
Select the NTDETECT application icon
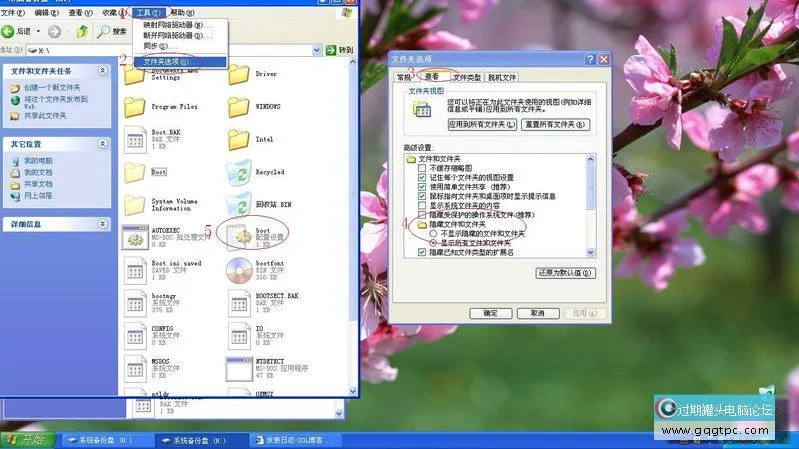[239, 368]
